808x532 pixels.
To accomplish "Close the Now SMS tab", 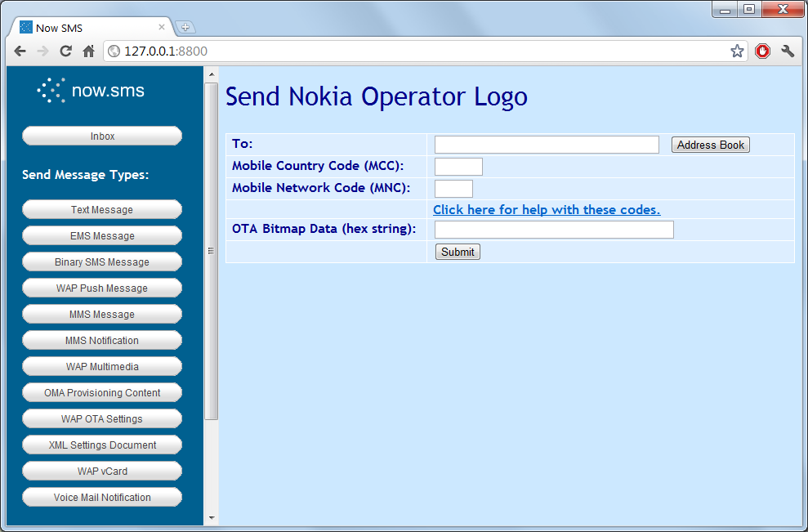I will coord(161,27).
